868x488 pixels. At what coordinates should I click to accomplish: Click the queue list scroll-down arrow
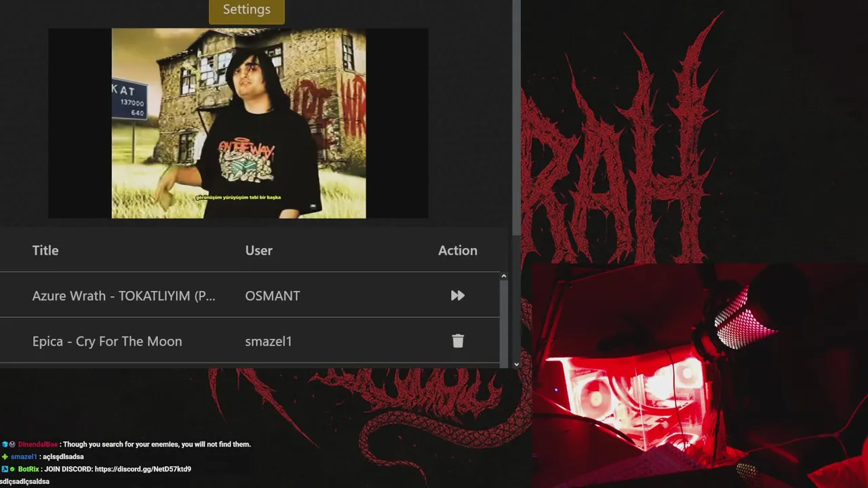click(x=516, y=364)
